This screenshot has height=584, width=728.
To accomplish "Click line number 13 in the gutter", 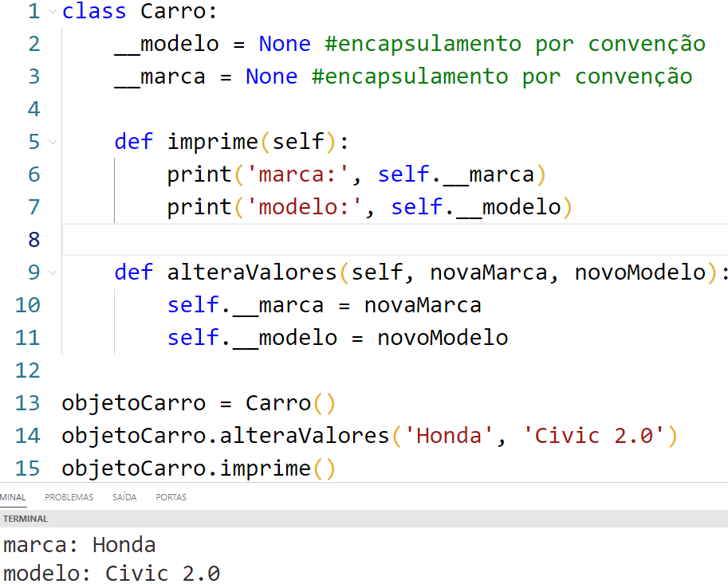I will [27, 403].
